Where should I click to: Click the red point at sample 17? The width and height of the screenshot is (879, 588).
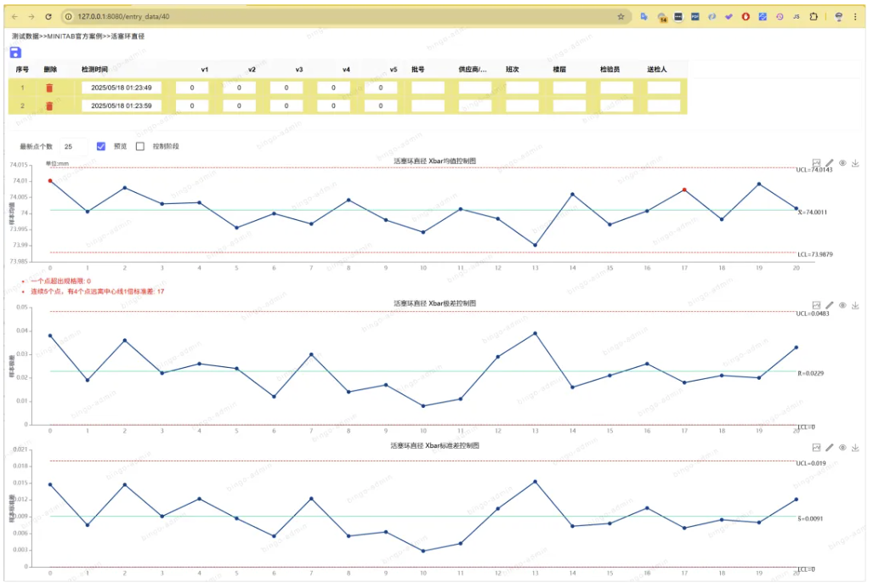(x=684, y=189)
